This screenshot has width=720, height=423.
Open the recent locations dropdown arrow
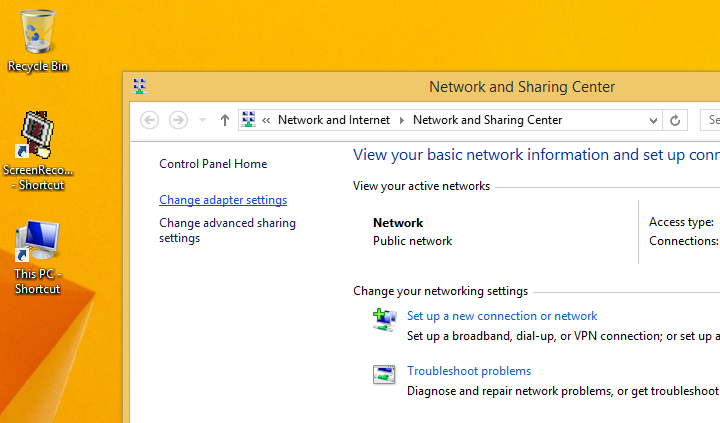click(x=202, y=120)
